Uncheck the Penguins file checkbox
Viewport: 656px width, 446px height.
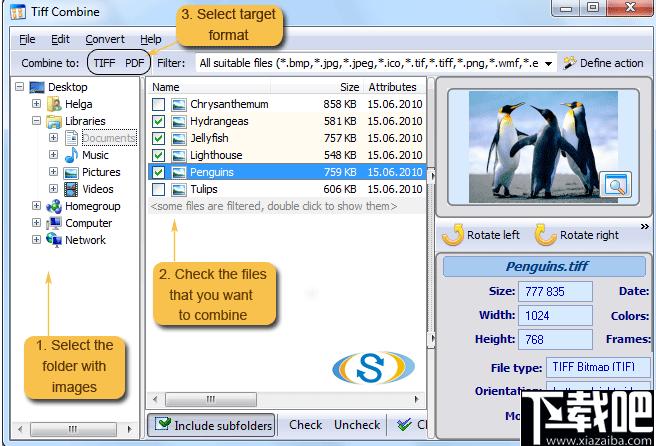point(159,172)
